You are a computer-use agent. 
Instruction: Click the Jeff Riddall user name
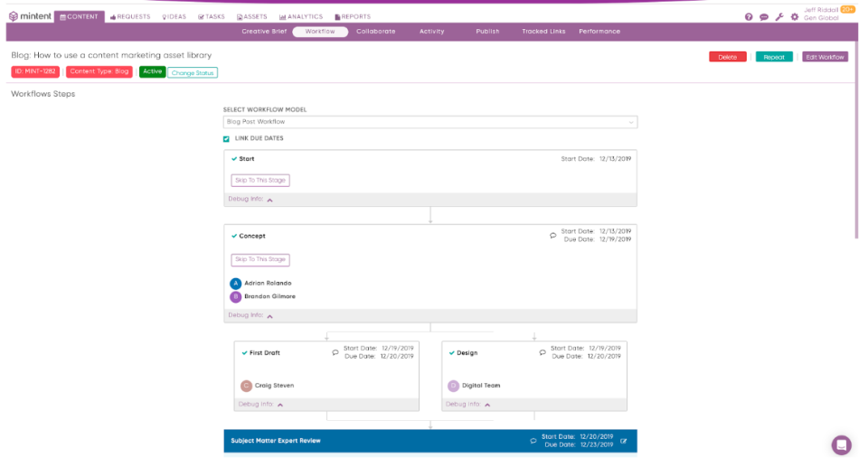click(x=821, y=10)
